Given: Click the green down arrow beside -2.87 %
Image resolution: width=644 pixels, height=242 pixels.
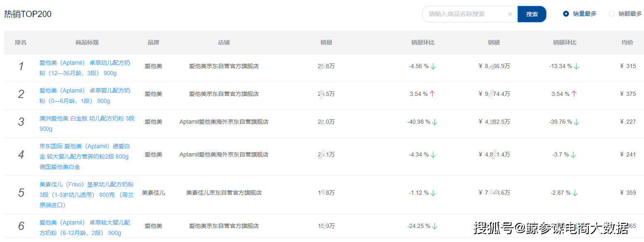Looking at the screenshot, I should pos(575,193).
